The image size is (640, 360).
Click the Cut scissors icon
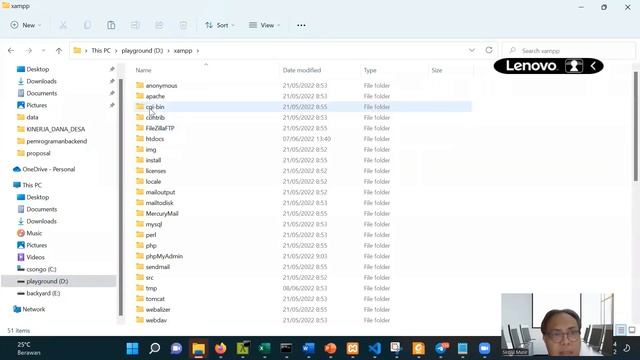pos(63,25)
